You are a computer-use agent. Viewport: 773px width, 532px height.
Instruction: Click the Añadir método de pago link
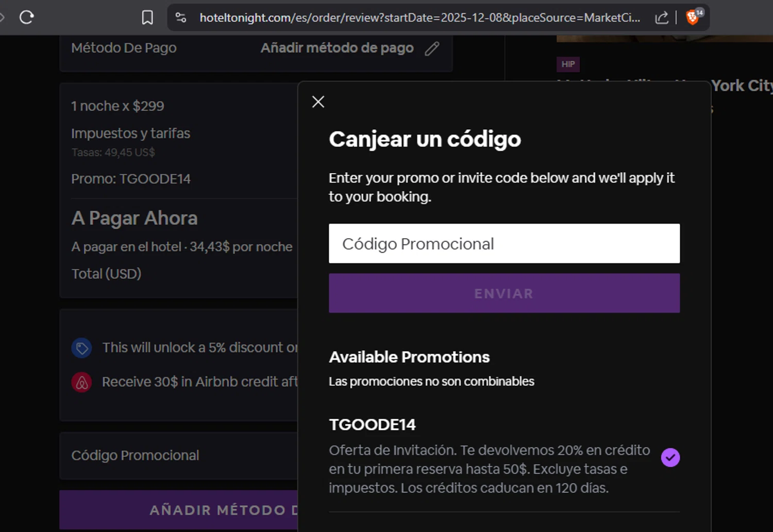pyautogui.click(x=337, y=48)
